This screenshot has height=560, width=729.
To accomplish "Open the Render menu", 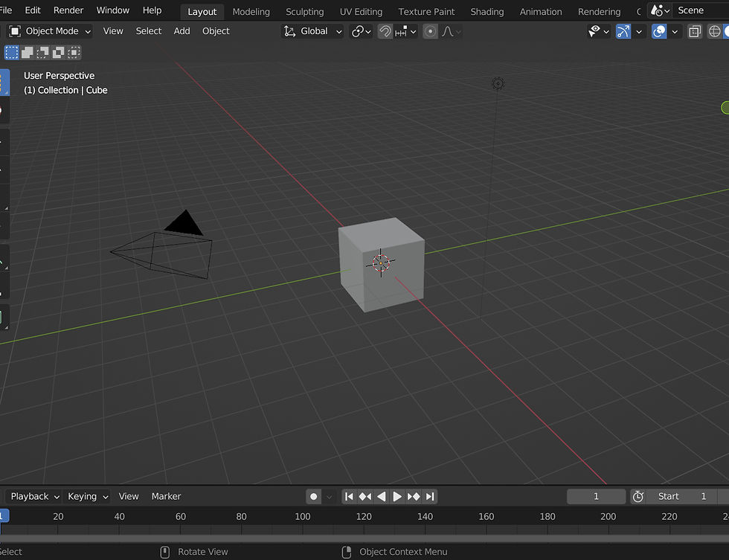I will pyautogui.click(x=68, y=10).
